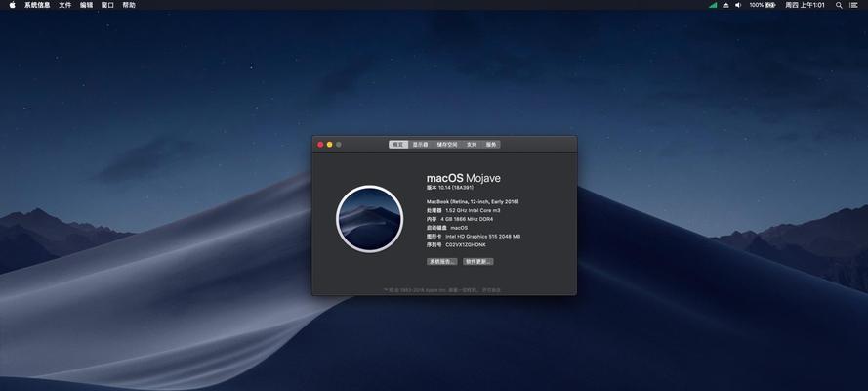
Task: Click the copyright text at window bottom
Action: (441, 289)
